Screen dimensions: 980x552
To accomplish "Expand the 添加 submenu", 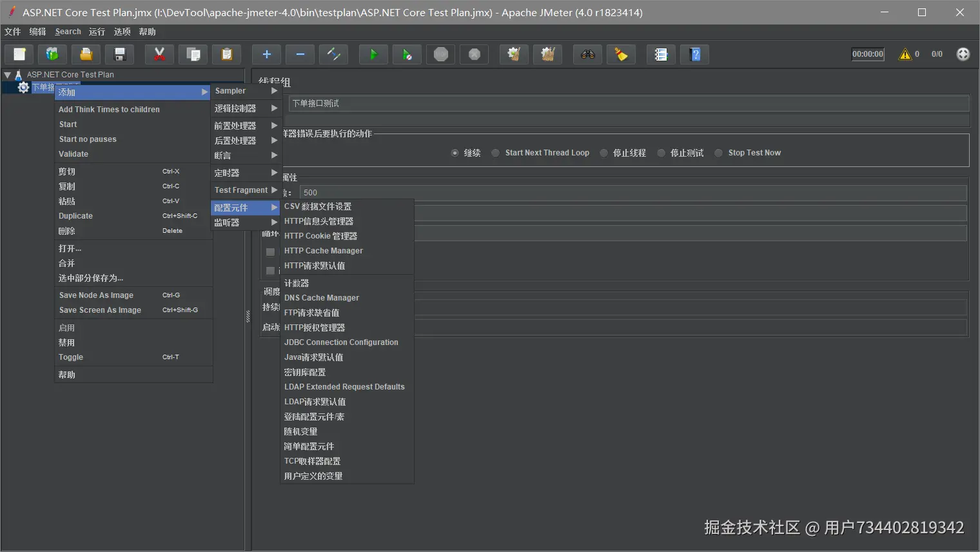I will pos(133,92).
